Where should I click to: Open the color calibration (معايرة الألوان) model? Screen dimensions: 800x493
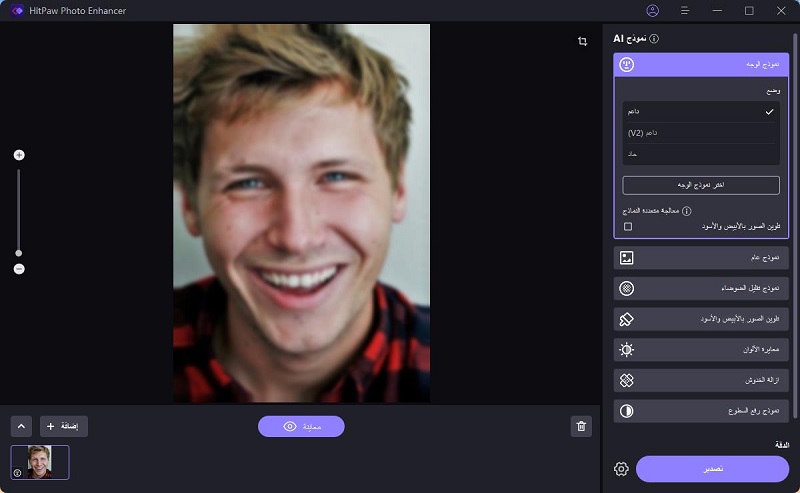pyautogui.click(x=701, y=350)
